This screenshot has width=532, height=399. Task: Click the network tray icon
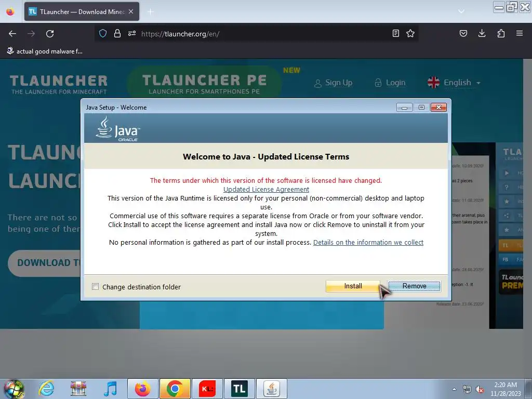coord(467,389)
